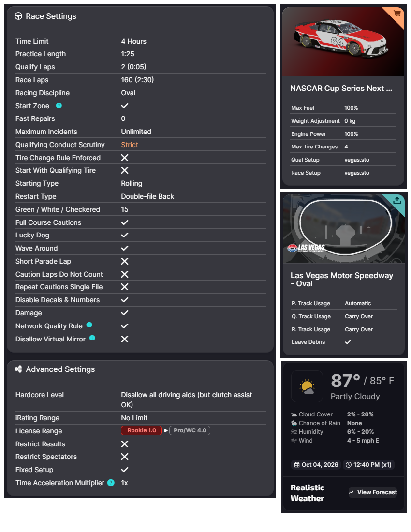Click the Rookie 1.0 license badge
This screenshot has width=411, height=532.
141,430
